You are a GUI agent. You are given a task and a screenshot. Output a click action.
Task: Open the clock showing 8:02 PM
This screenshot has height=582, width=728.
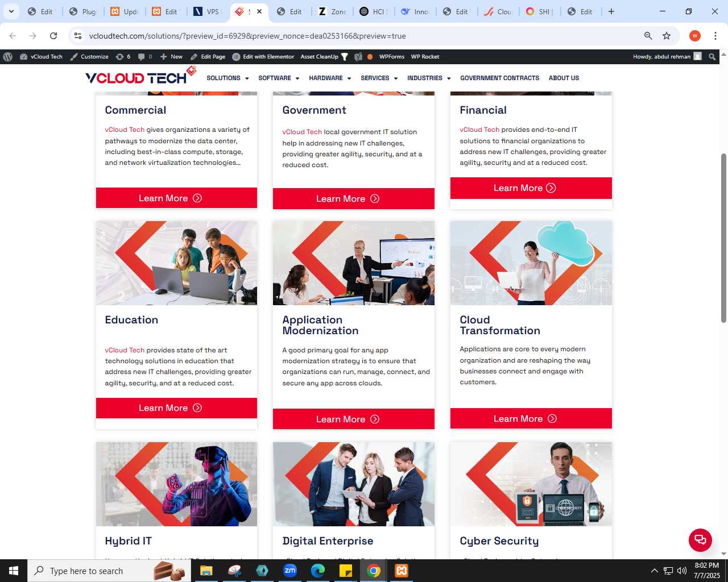click(707, 571)
